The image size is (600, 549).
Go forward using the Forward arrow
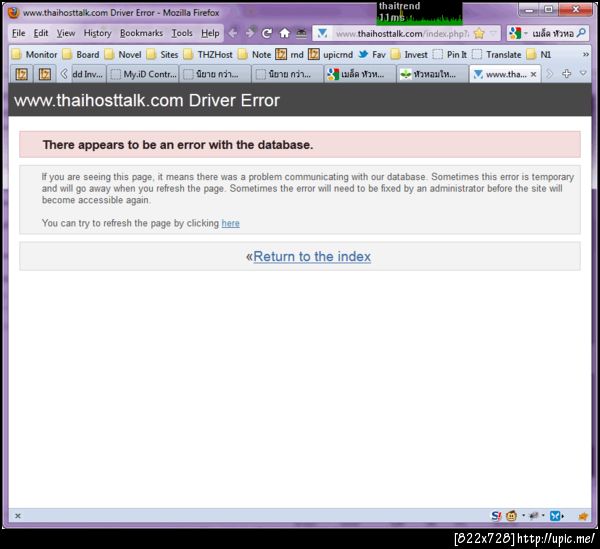coord(250,33)
